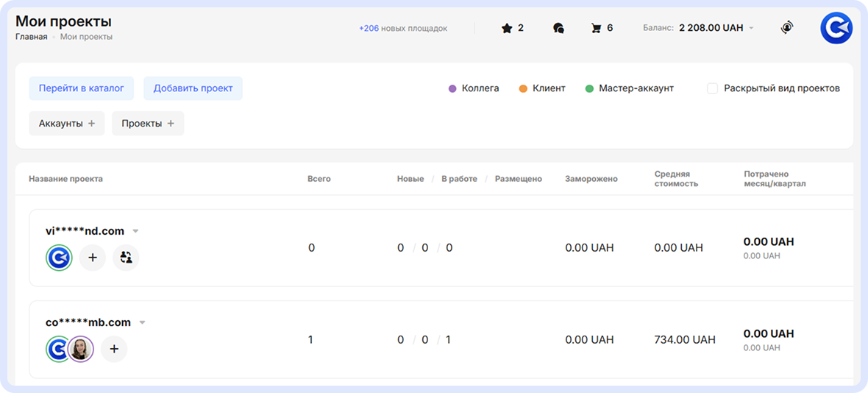Go to "Главная" in the breadcrumb
This screenshot has height=393, width=868.
(x=31, y=37)
